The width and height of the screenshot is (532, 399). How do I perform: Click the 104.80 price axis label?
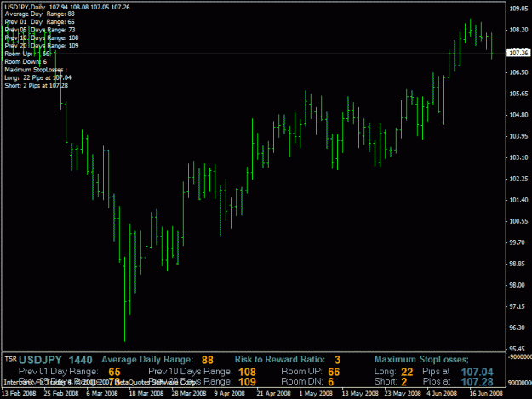tap(518, 115)
